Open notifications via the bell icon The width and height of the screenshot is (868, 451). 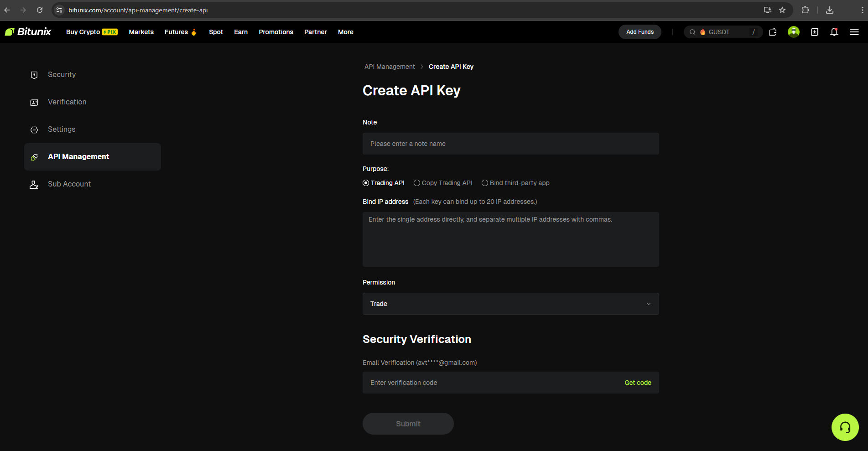[834, 32]
